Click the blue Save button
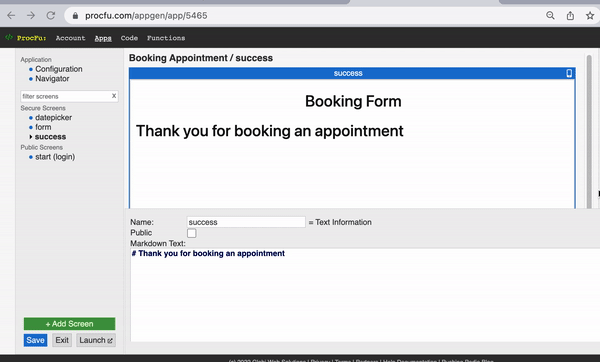The width and height of the screenshot is (600, 362). click(35, 340)
